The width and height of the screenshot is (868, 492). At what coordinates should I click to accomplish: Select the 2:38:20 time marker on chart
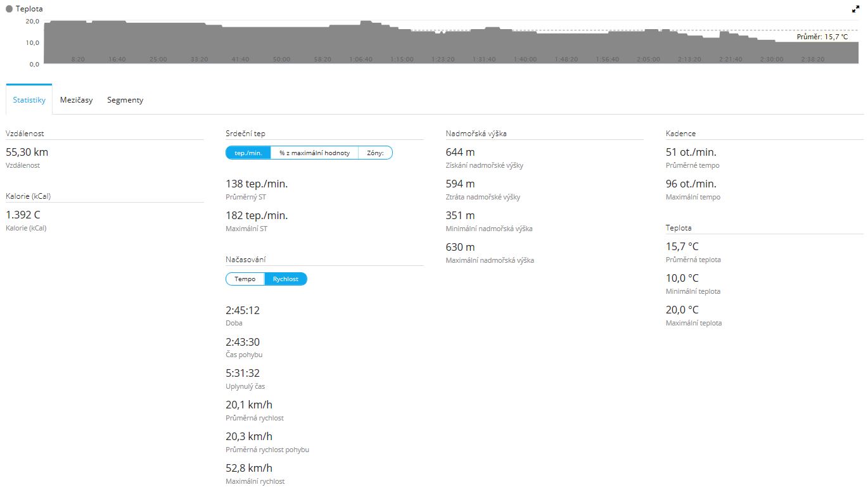coord(812,60)
